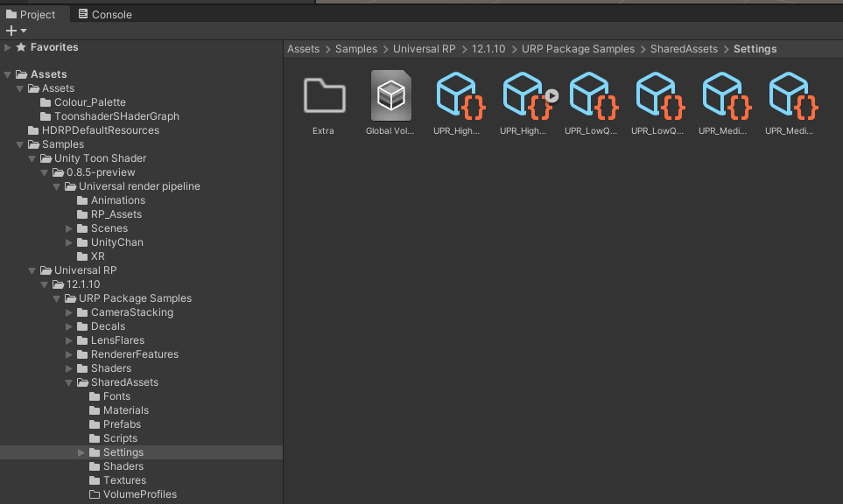Go to Universal RP in breadcrumb path
The width and height of the screenshot is (843, 504).
click(425, 49)
